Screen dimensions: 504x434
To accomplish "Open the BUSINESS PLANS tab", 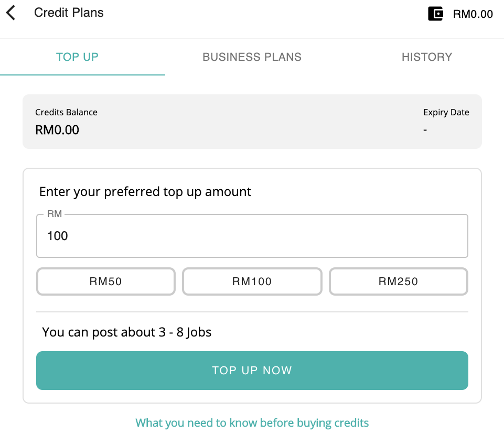I will pyautogui.click(x=252, y=57).
